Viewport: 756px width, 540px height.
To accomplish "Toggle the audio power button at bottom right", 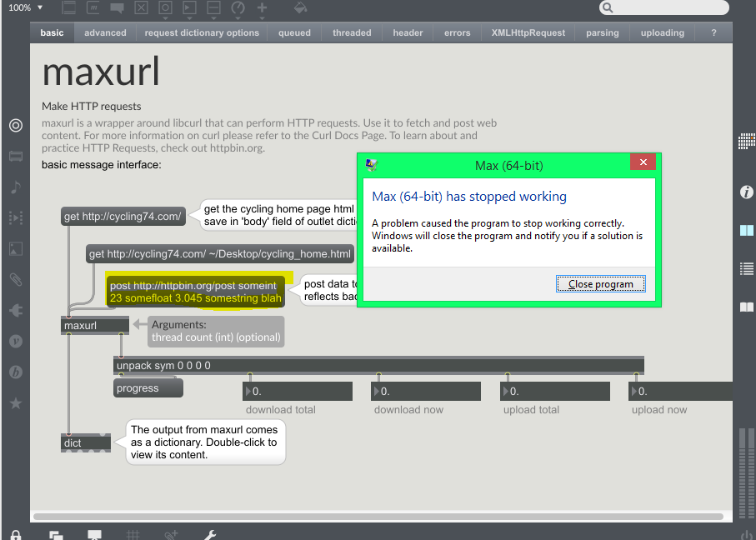I will (x=746, y=534).
